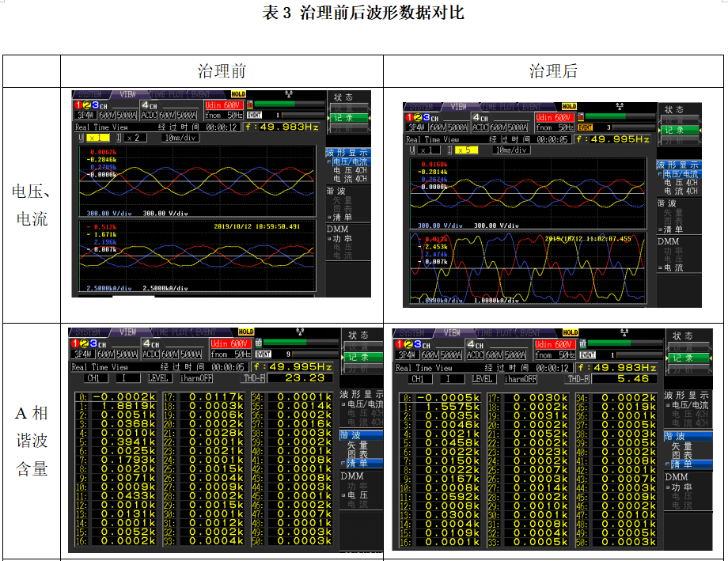Click the 3P4W wiring mode button
The width and height of the screenshot is (728, 561).
click(85, 112)
